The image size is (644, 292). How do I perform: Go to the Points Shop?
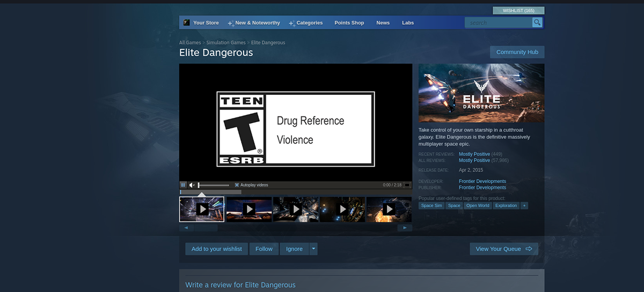pyautogui.click(x=349, y=23)
